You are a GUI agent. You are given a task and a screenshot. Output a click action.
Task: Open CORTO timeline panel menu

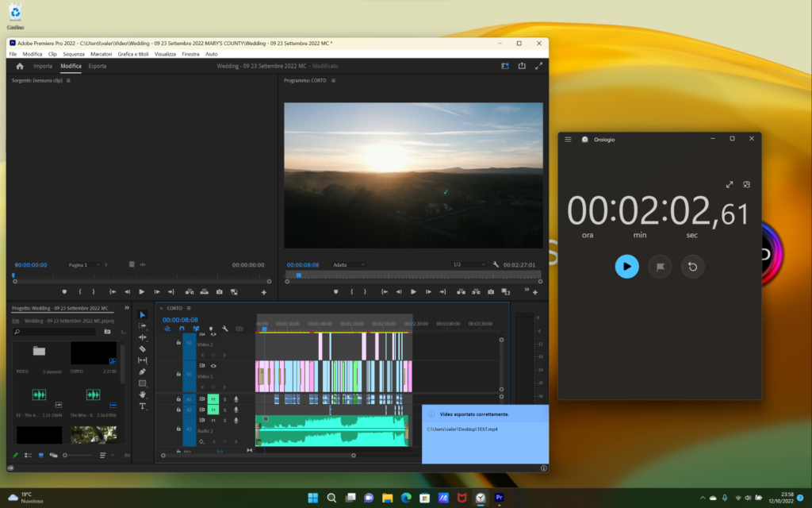(189, 308)
